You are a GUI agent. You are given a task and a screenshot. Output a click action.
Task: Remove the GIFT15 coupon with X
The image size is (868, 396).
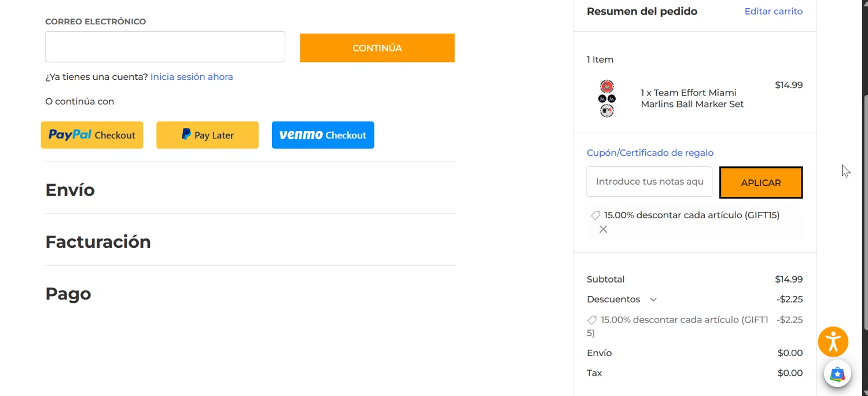[603, 229]
